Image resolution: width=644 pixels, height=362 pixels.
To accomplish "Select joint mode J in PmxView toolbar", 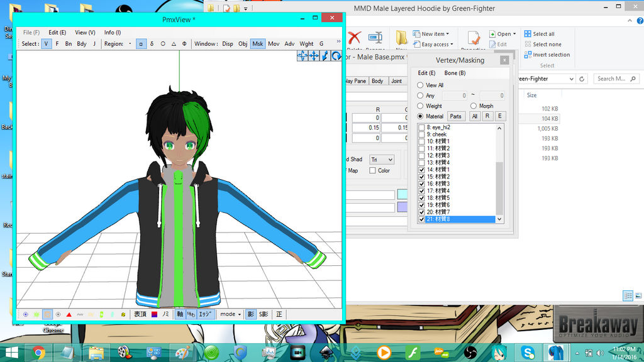I will point(94,43).
